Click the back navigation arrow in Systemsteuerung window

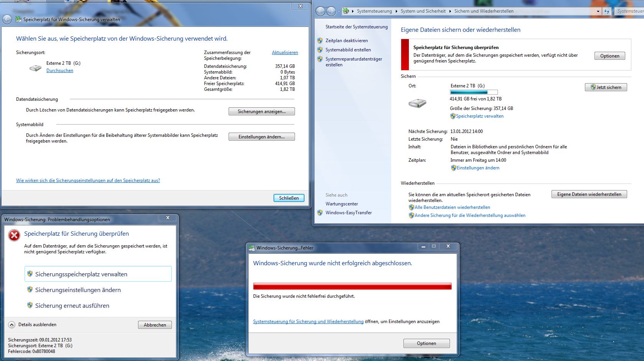point(320,11)
